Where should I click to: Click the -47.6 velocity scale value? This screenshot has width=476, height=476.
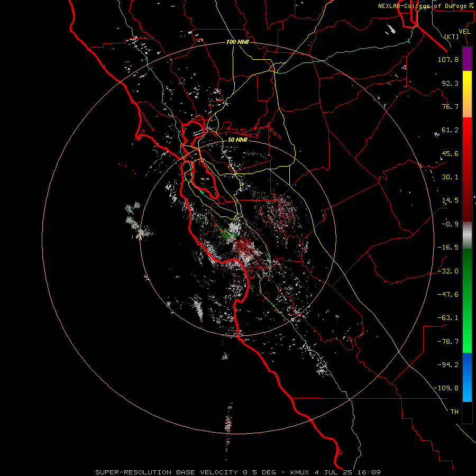tap(448, 295)
